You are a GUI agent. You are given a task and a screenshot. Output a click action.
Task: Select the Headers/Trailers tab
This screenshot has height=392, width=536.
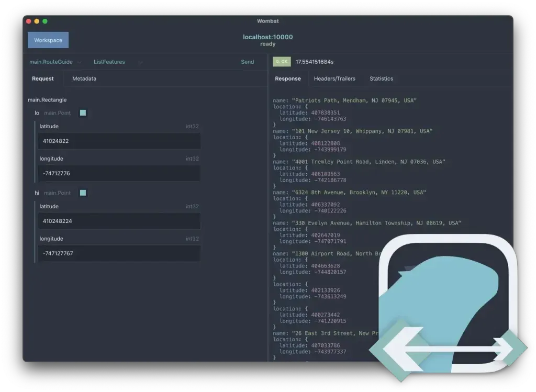(x=334, y=79)
